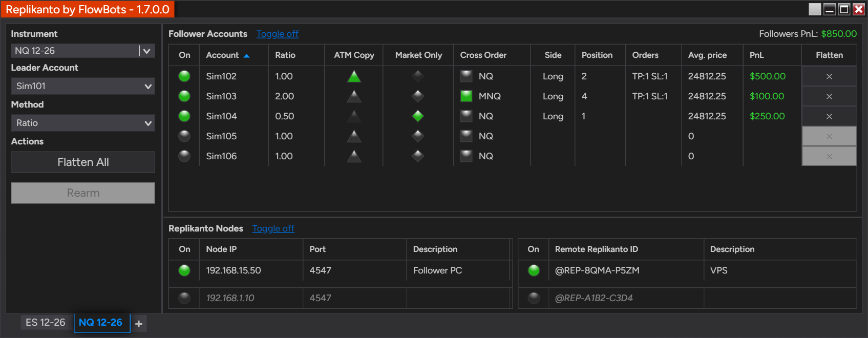Disable node 192.168.15.50
The width and height of the screenshot is (868, 338).
click(x=184, y=270)
